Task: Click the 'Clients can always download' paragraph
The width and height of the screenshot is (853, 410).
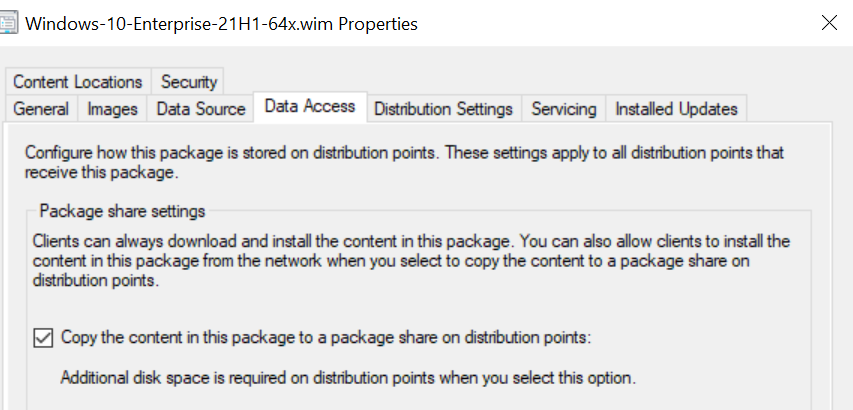Action: pos(411,260)
